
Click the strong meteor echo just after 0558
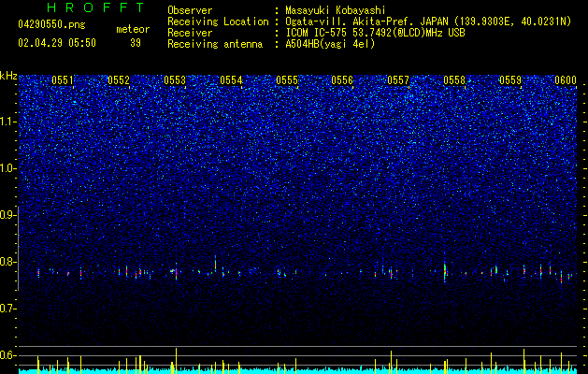coord(445,271)
